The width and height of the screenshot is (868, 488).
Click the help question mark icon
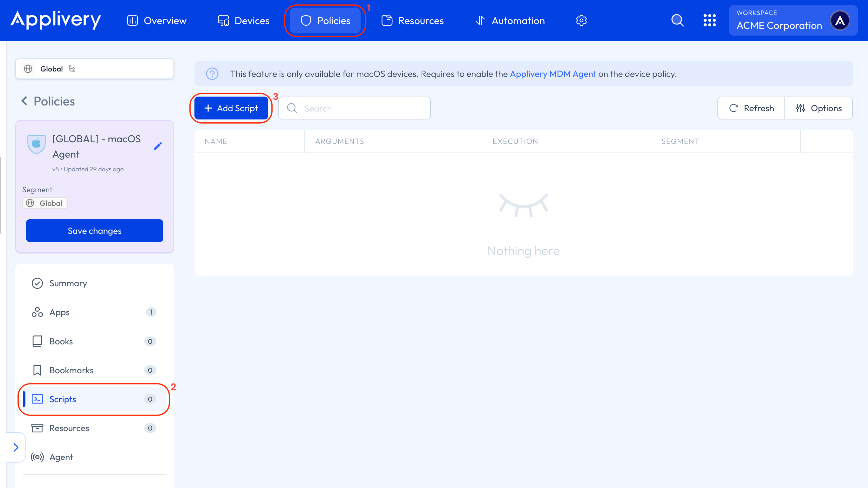(x=213, y=73)
